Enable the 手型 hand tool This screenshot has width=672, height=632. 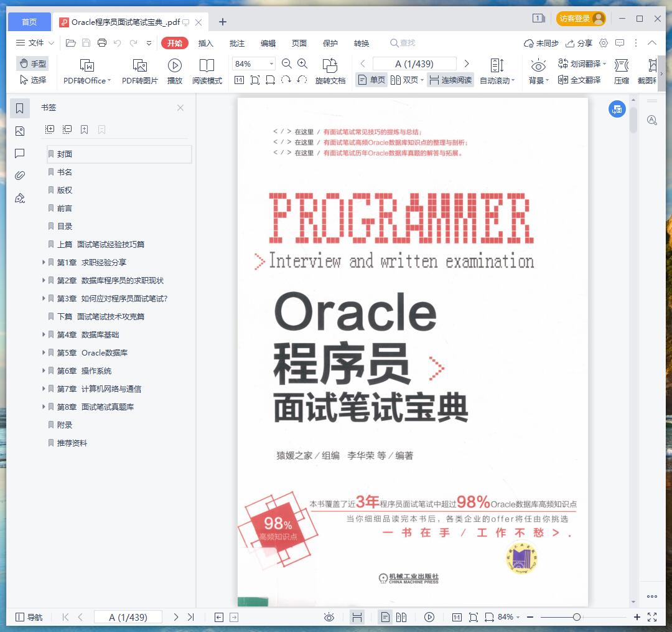[x=32, y=64]
